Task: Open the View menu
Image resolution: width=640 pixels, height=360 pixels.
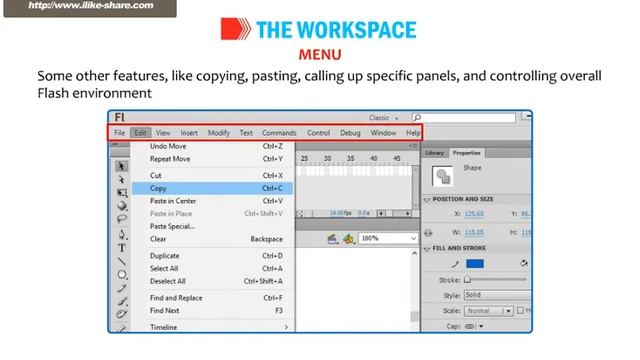Action: pyautogui.click(x=163, y=133)
